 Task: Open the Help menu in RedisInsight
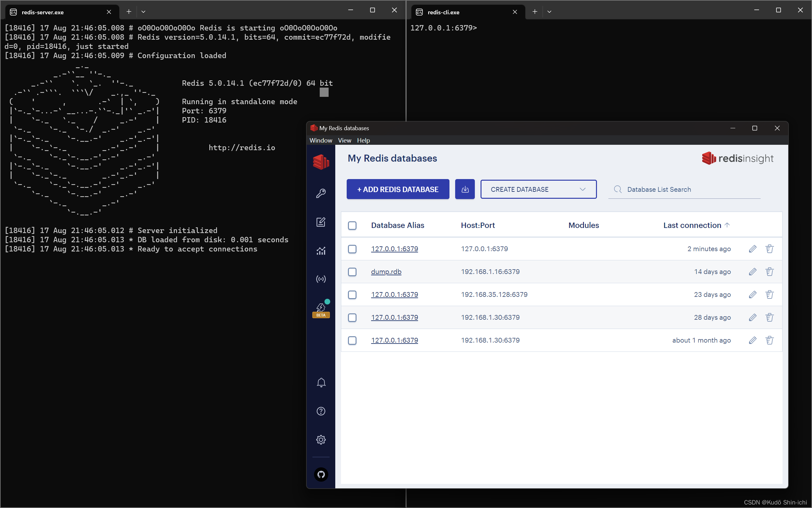(x=363, y=140)
